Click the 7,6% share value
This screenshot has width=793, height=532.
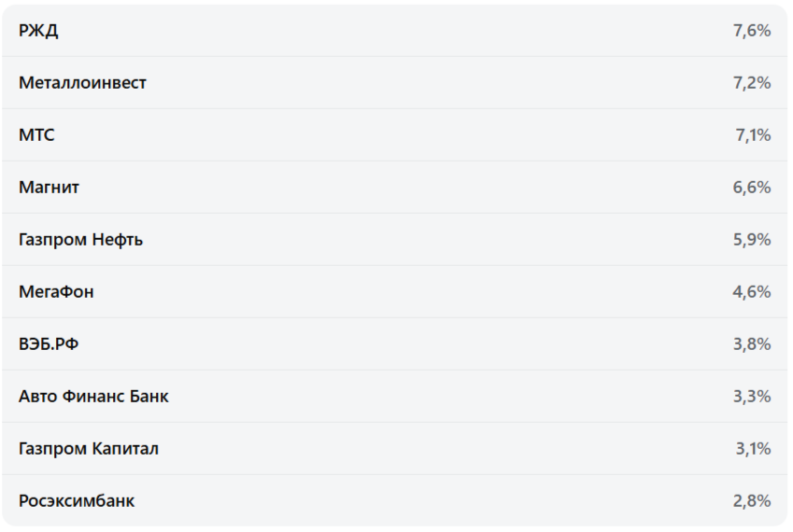click(x=752, y=31)
